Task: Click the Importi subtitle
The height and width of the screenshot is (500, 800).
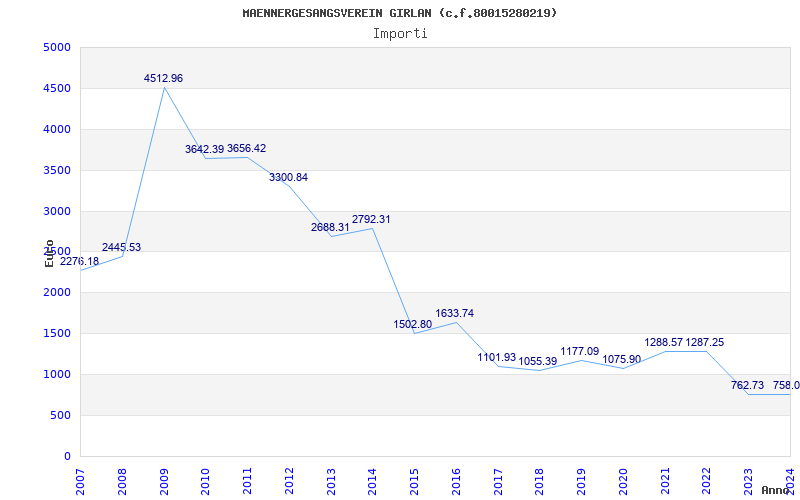Action: click(x=400, y=34)
